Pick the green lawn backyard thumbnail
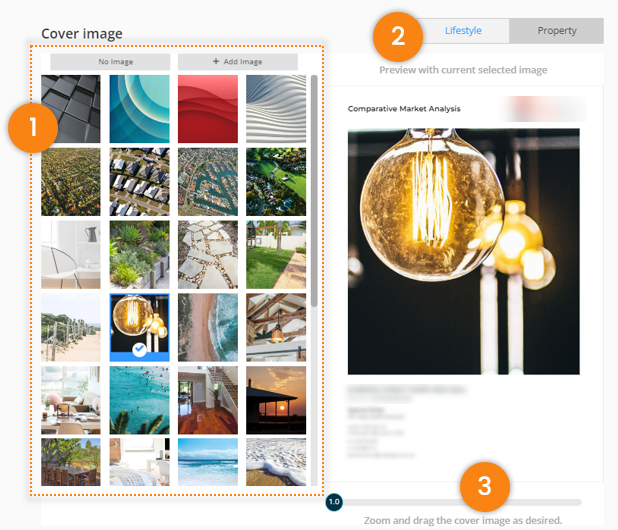Image resolution: width=618 pixels, height=530 pixels. point(276,255)
